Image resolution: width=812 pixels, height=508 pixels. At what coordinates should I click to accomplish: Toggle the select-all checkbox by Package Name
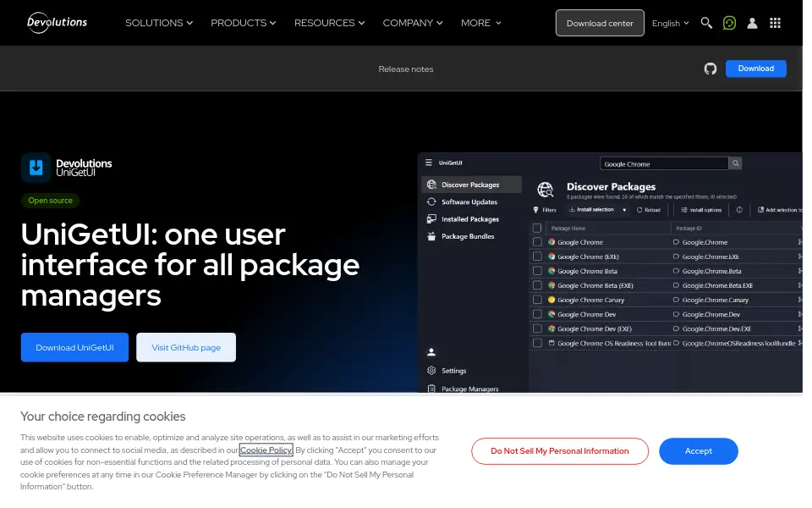click(536, 228)
